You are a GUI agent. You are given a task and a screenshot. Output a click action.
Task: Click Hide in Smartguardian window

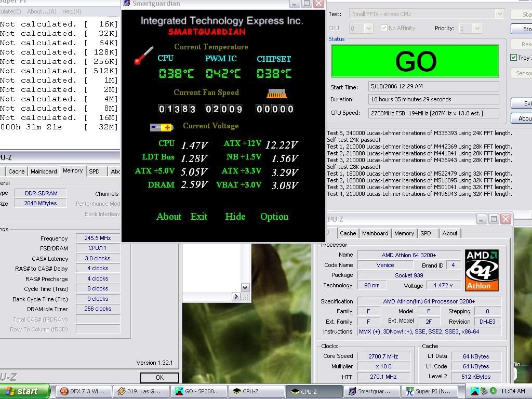tap(235, 217)
